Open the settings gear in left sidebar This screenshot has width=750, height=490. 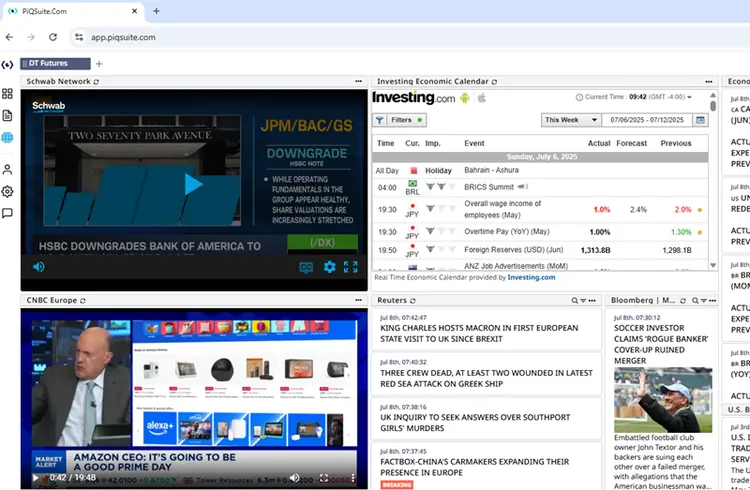7,191
